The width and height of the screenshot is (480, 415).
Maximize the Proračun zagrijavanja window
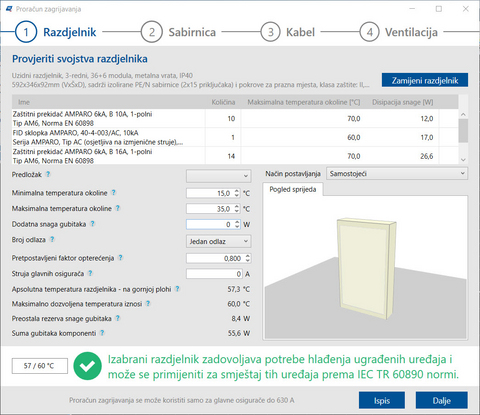pyautogui.click(x=439, y=9)
